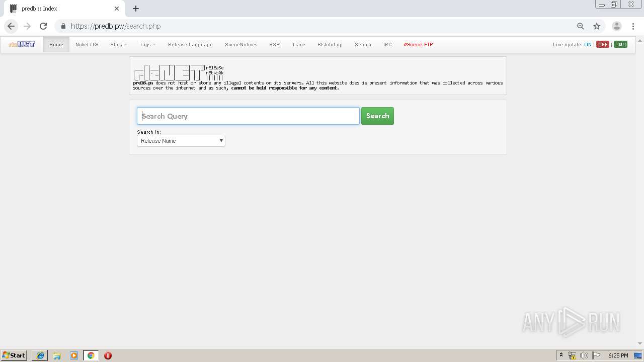This screenshot has width=644, height=362.
Task: Open the IRC nav link
Action: point(387,45)
